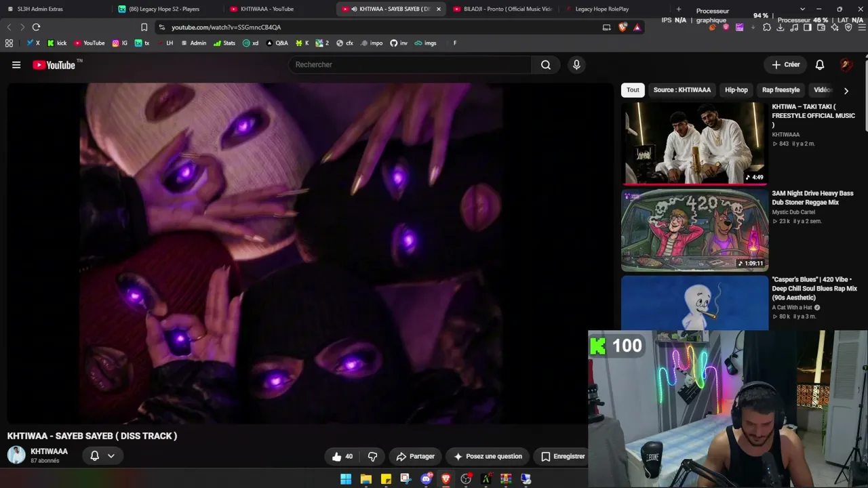
Task: Select the Hip-hop filter chip
Action: tap(736, 90)
